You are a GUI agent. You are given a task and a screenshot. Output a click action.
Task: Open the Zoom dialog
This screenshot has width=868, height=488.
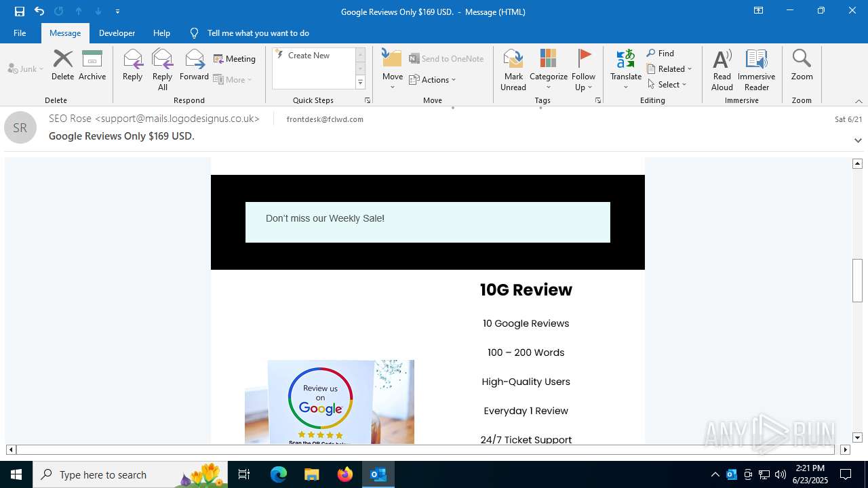[802, 65]
